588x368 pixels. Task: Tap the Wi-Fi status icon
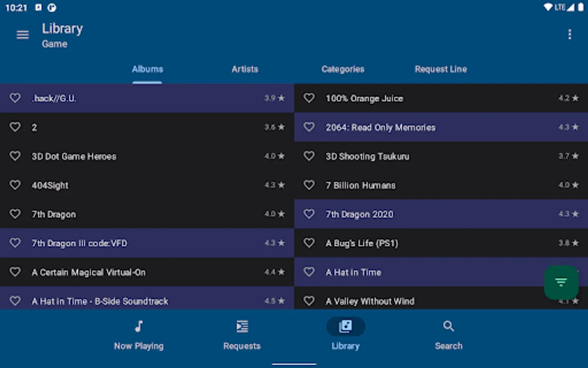point(548,7)
